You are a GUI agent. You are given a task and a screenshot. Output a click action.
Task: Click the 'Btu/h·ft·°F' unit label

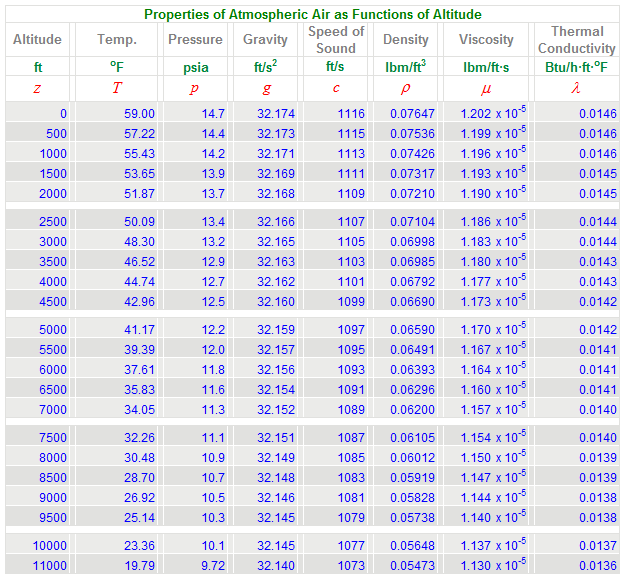pos(576,67)
